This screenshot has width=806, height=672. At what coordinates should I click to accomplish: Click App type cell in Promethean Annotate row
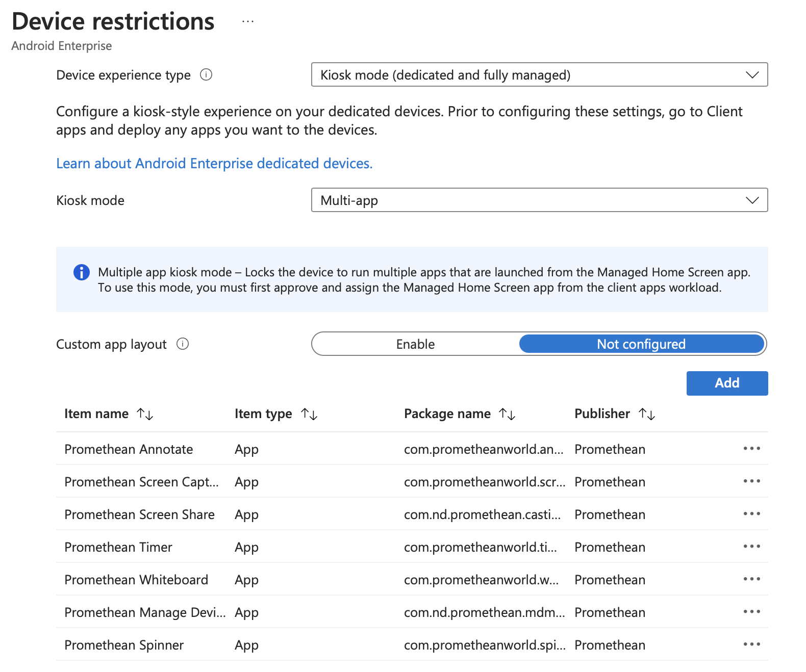point(246,450)
